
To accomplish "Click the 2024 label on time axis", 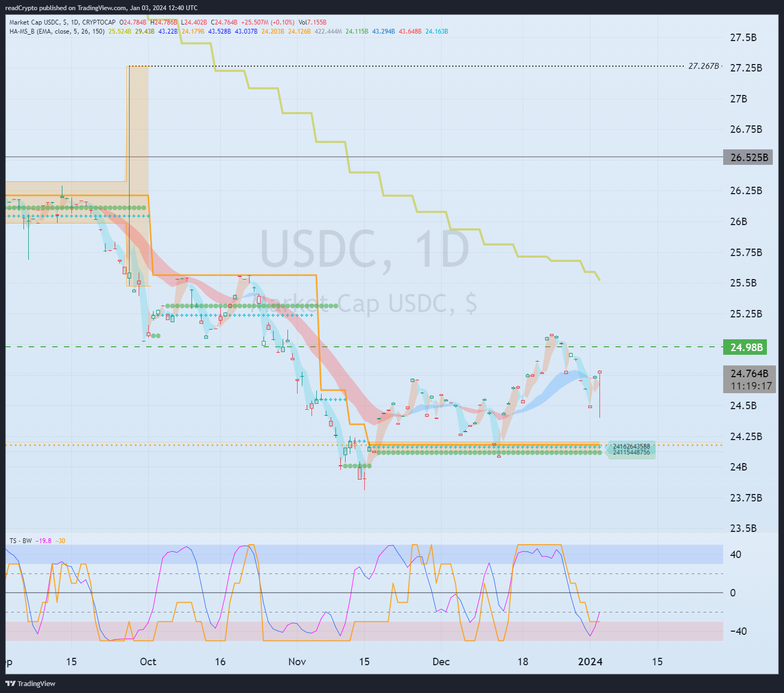I will [590, 662].
